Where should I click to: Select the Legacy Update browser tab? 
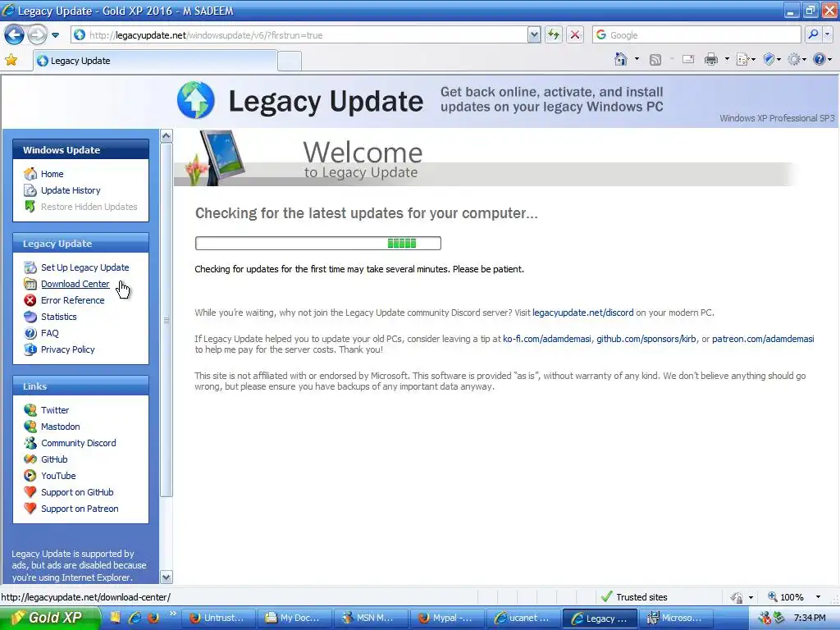[x=155, y=61]
